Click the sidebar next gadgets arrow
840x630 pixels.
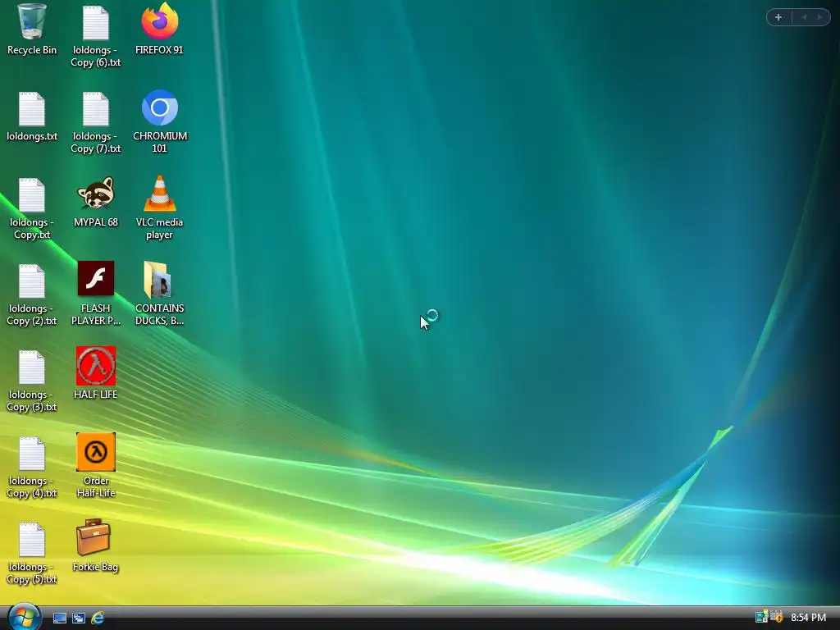pos(819,17)
